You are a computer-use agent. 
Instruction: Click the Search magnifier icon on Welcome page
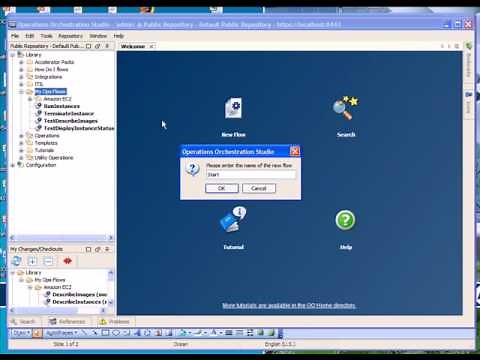345,108
